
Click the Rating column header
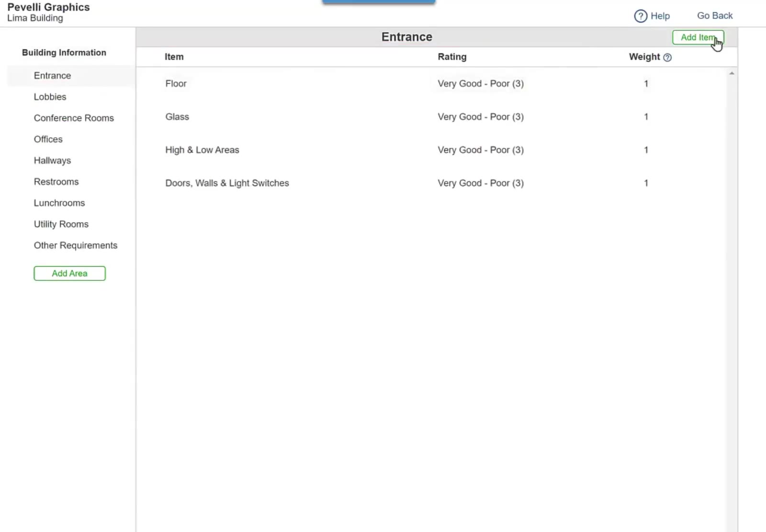[x=452, y=57]
